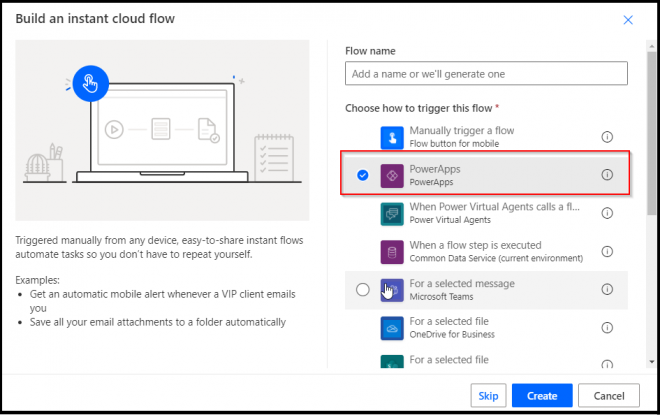Click the Common Data Service trigger icon
The width and height of the screenshot is (660, 415).
tap(392, 252)
